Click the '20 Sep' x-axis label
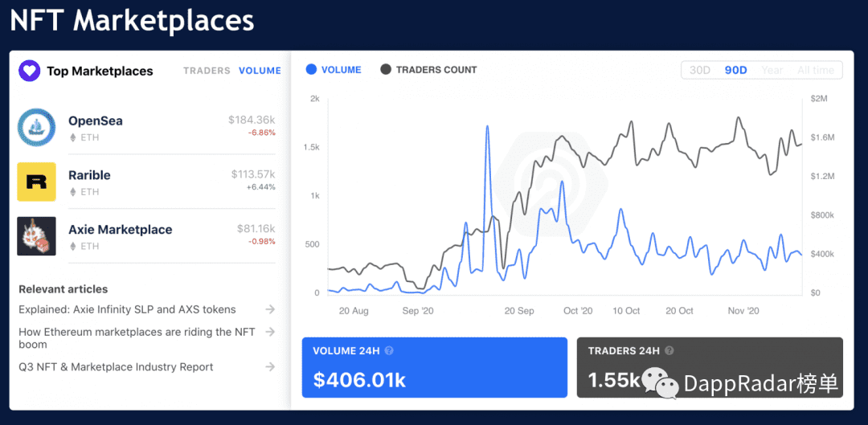The height and width of the screenshot is (425, 868). pyautogui.click(x=519, y=311)
